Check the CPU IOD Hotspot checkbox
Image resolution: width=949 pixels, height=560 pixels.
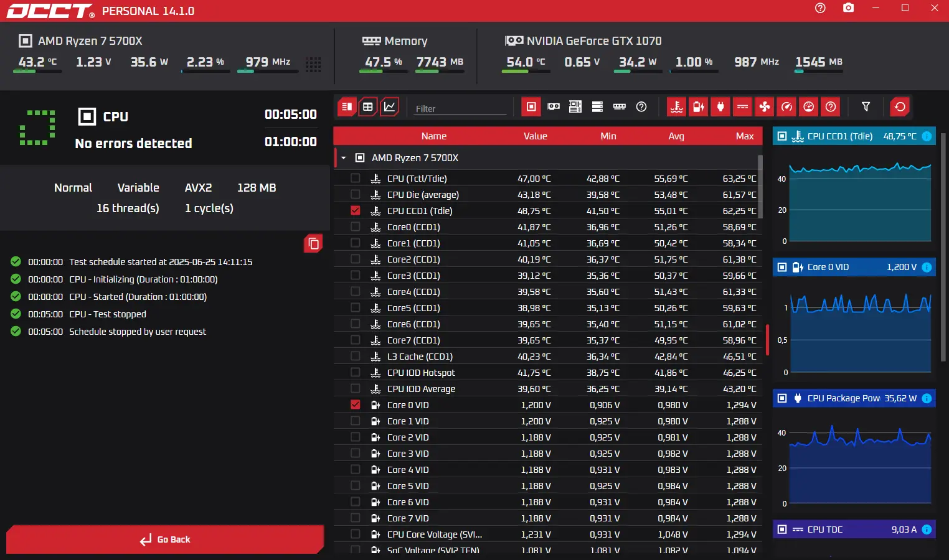355,372
